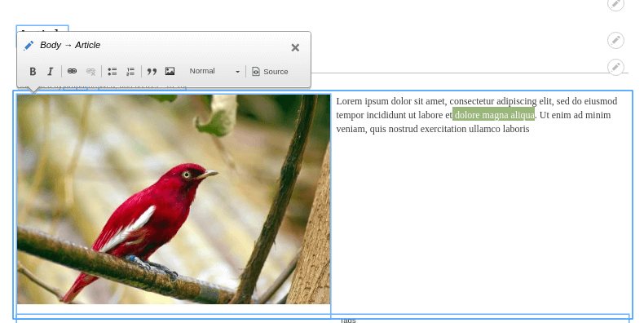Screen dimensions: 644x323
Task: Click the "Body → Article" toolbar title
Action: pos(70,45)
